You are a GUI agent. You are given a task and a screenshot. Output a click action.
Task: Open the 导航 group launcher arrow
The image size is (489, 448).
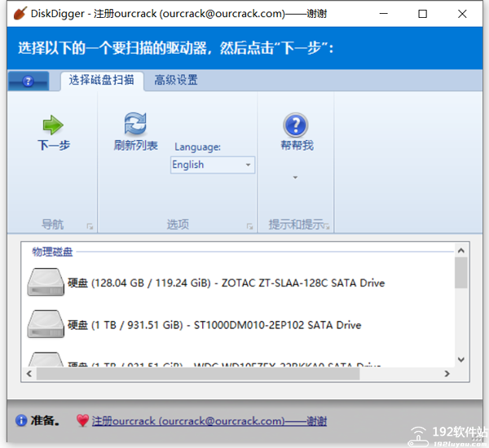(90, 226)
